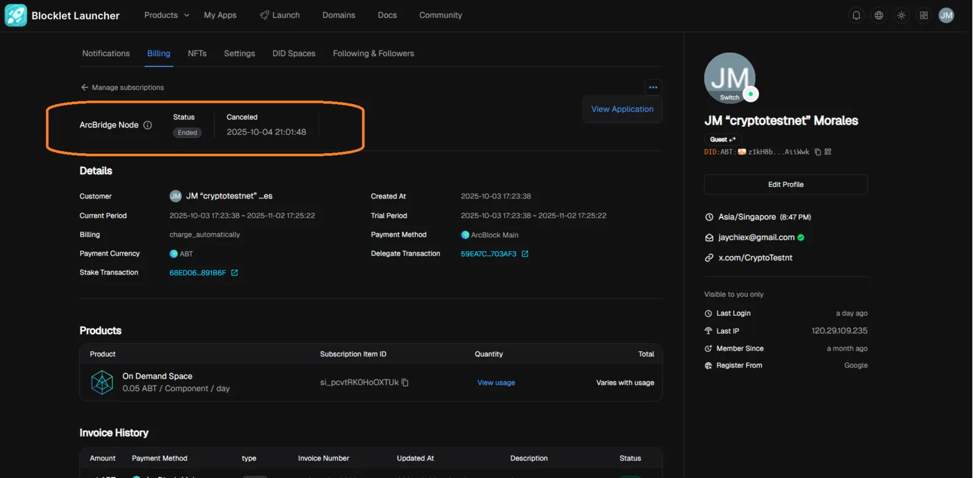Screen dimensions: 980x478
Task: Open the notifications bell in header
Action: pos(856,15)
